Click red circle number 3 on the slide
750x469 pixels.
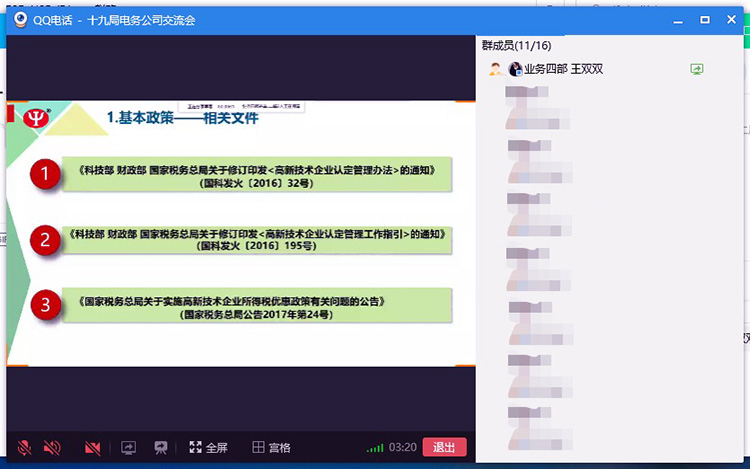pos(41,305)
